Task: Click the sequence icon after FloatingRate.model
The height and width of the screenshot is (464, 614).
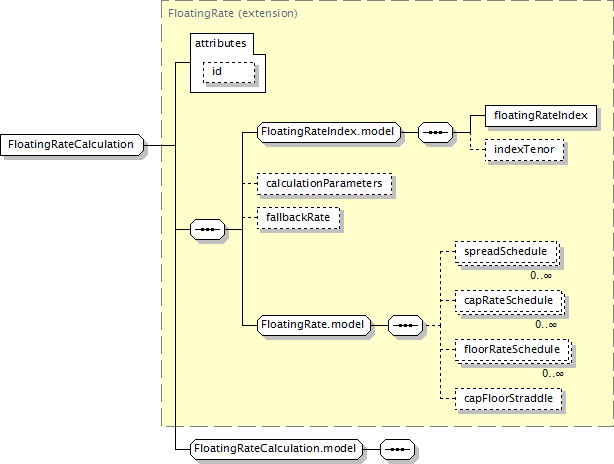Action: 404,325
